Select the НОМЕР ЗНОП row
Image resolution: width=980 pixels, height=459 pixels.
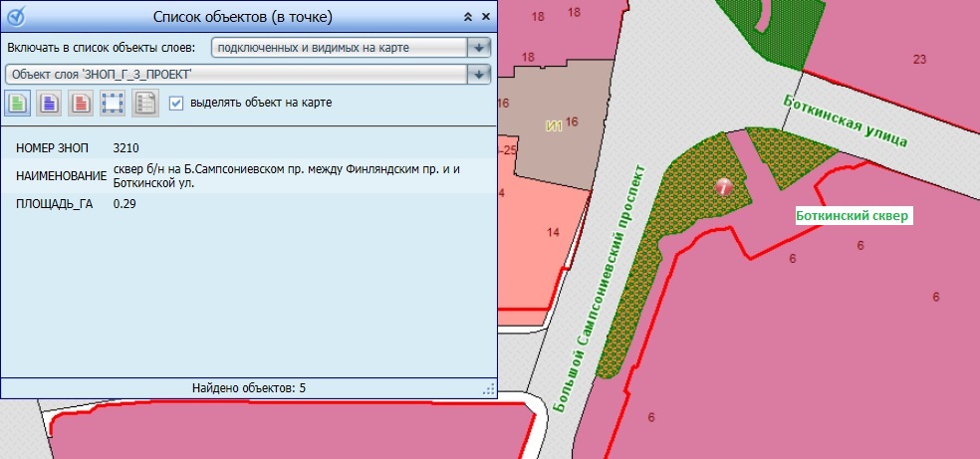(248, 148)
